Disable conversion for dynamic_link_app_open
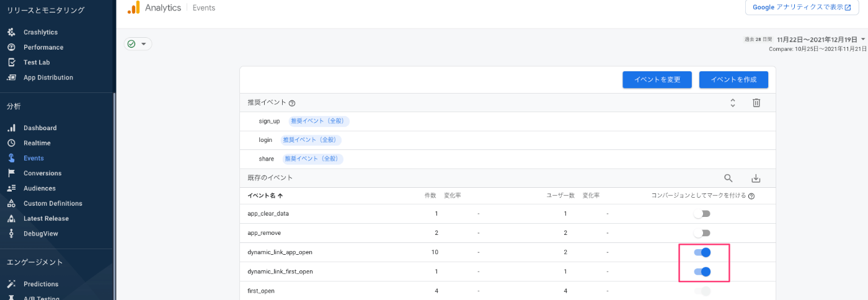 pyautogui.click(x=702, y=252)
